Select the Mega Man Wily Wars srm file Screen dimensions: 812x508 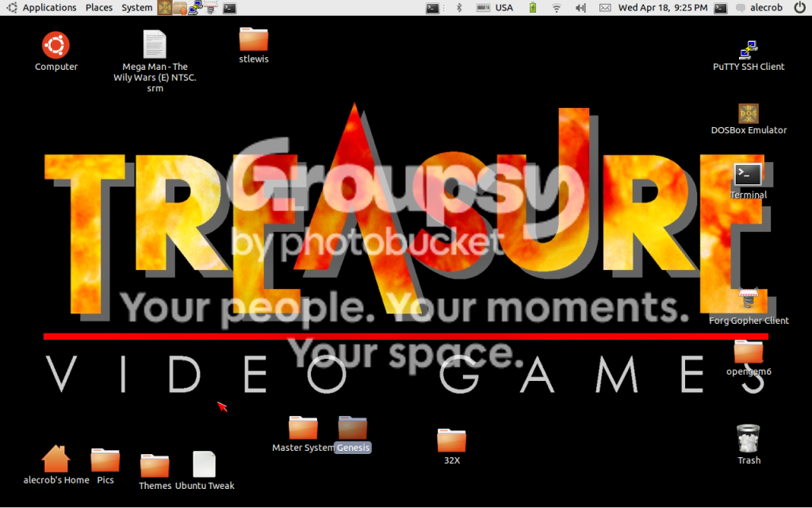[x=155, y=44]
